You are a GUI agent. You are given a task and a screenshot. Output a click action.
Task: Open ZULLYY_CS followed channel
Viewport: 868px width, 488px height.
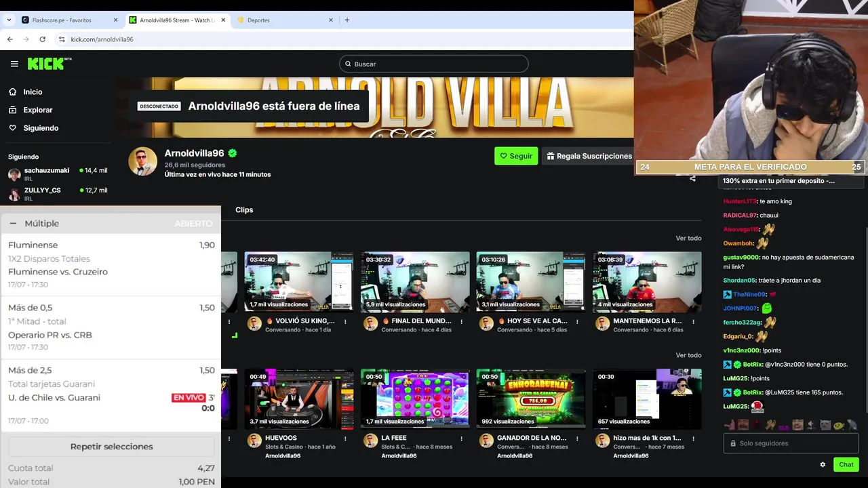pos(58,194)
